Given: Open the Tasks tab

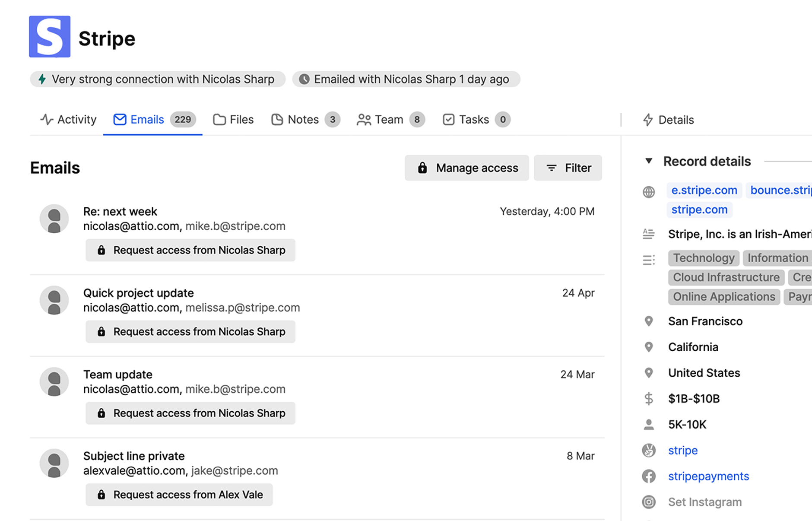Looking at the screenshot, I should (476, 119).
